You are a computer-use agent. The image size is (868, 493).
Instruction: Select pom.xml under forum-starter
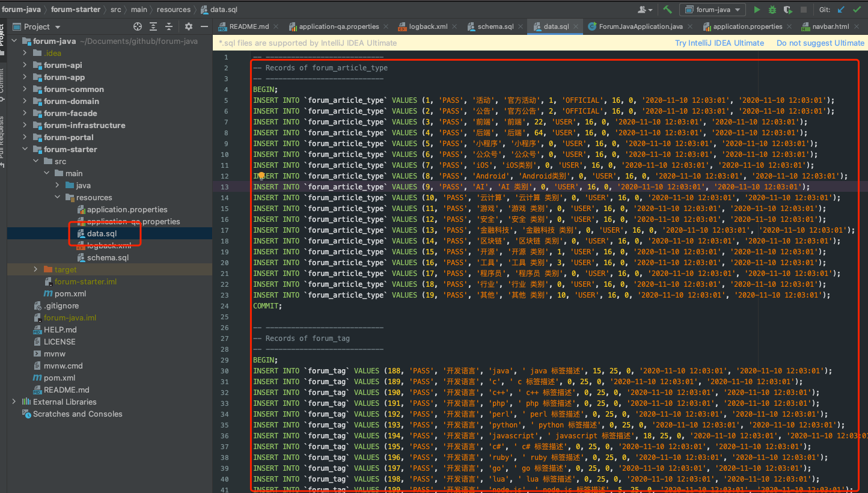[70, 293]
